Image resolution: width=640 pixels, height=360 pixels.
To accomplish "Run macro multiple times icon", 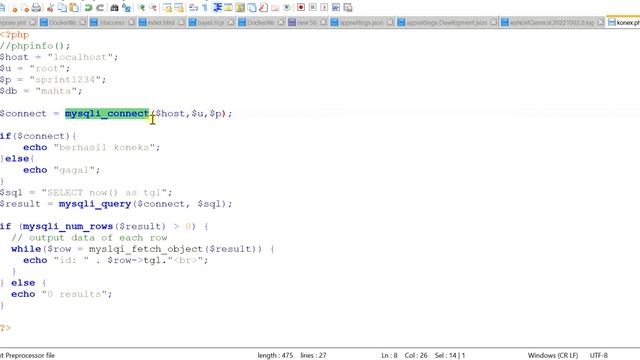I will coord(336,8).
